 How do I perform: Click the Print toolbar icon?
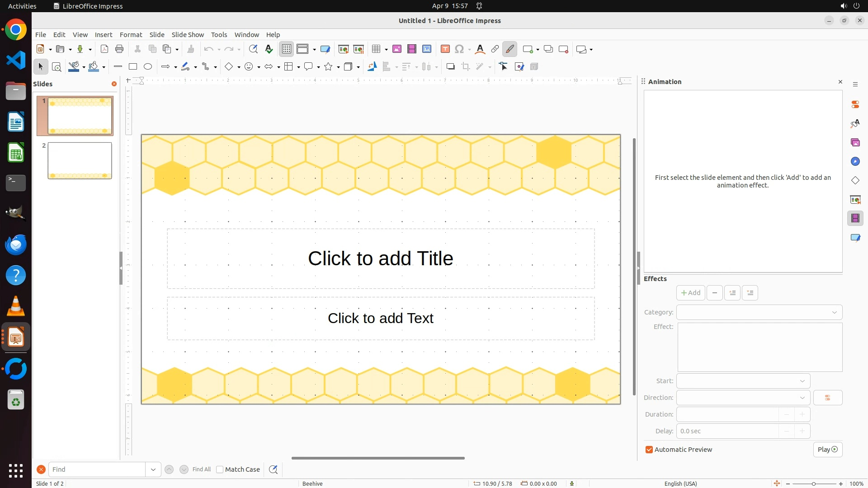(x=119, y=49)
